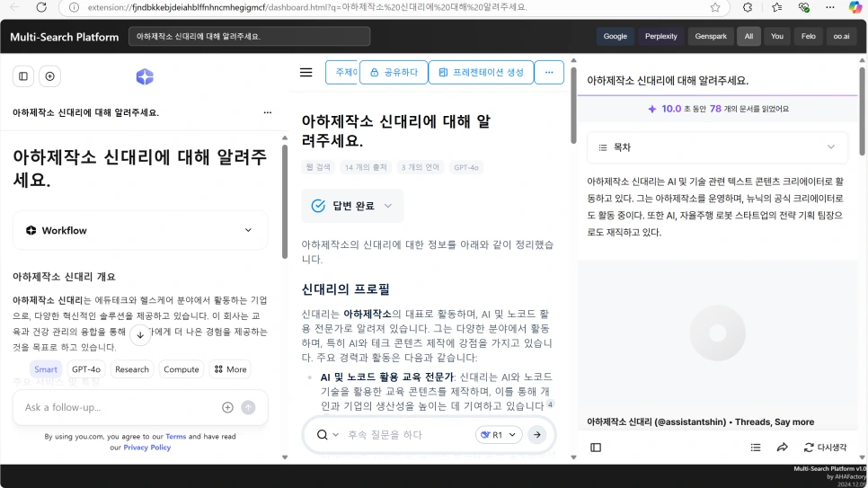Switch to the Google engine tab
The height and width of the screenshot is (488, 868).
coord(615,36)
